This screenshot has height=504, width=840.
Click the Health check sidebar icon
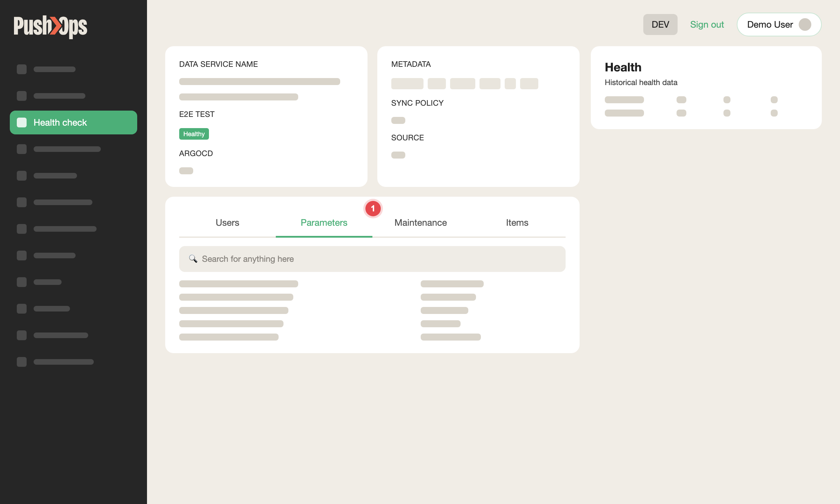22,122
